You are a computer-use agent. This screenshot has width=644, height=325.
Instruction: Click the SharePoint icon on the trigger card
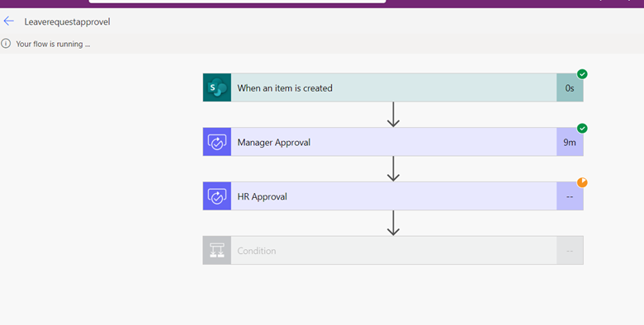[217, 87]
